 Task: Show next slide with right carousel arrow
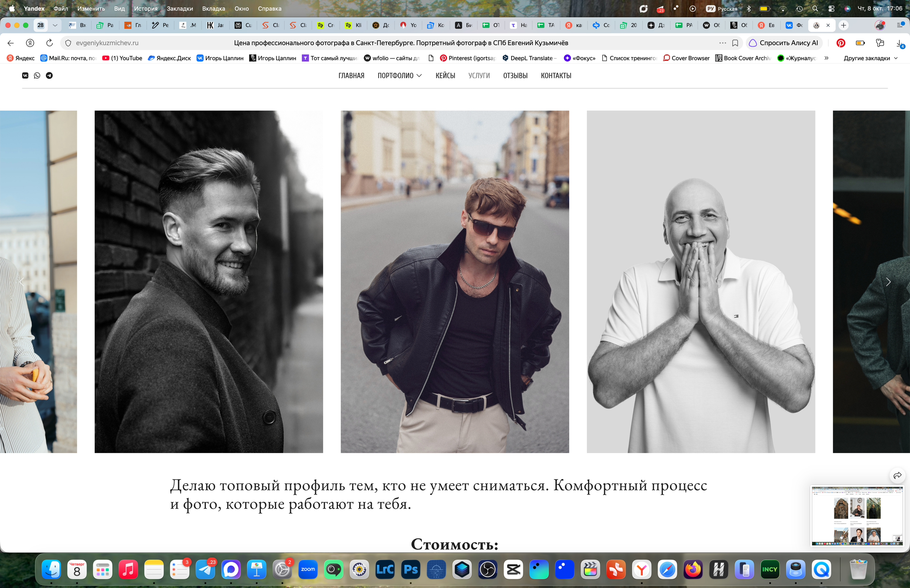[888, 282]
